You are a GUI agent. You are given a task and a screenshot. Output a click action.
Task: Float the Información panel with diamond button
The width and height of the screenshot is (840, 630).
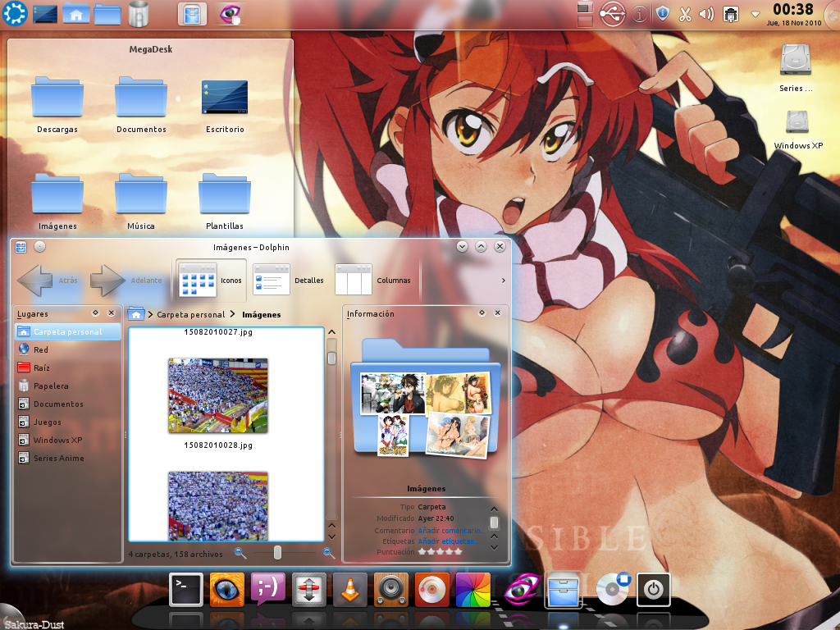click(482, 313)
